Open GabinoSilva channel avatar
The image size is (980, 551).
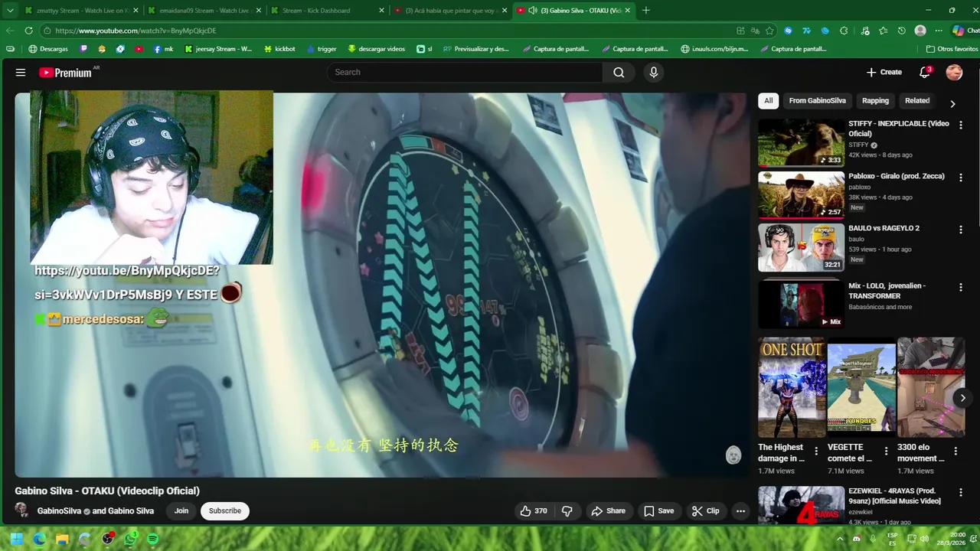pos(21,510)
